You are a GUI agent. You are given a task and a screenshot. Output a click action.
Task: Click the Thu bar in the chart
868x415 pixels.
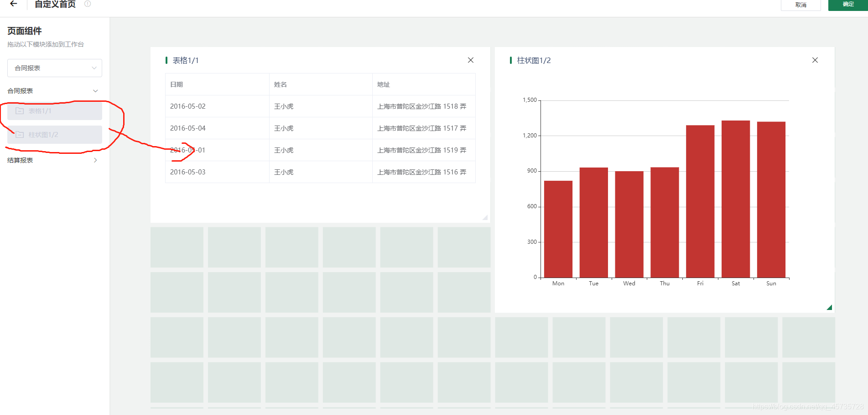pos(665,222)
